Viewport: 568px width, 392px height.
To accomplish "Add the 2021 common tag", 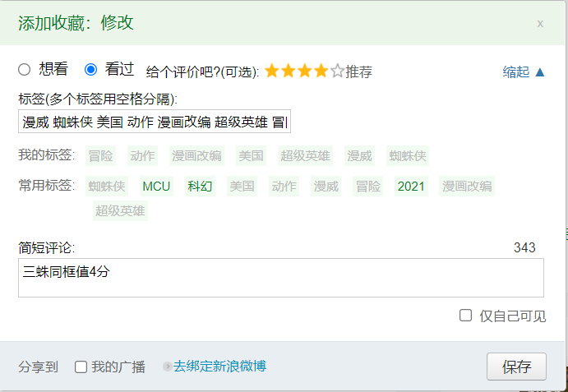I will click(x=411, y=187).
